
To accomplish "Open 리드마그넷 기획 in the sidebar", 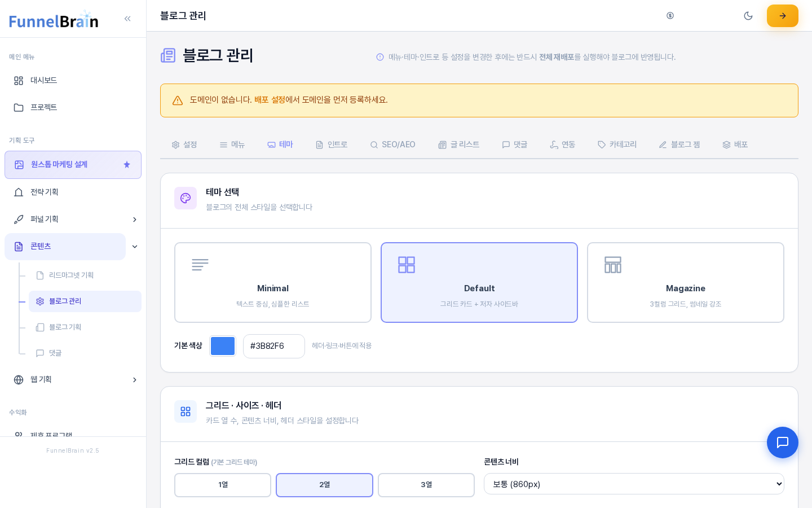I will point(85,275).
